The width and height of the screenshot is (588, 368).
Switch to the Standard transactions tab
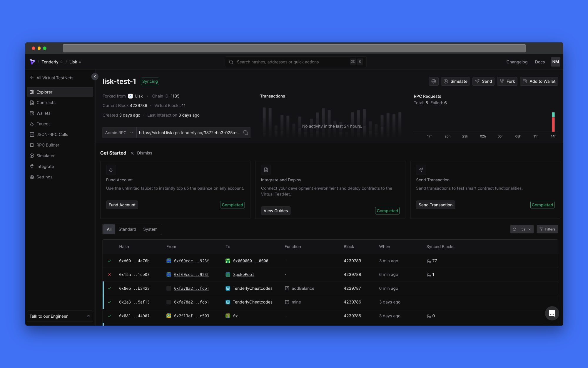tap(127, 229)
